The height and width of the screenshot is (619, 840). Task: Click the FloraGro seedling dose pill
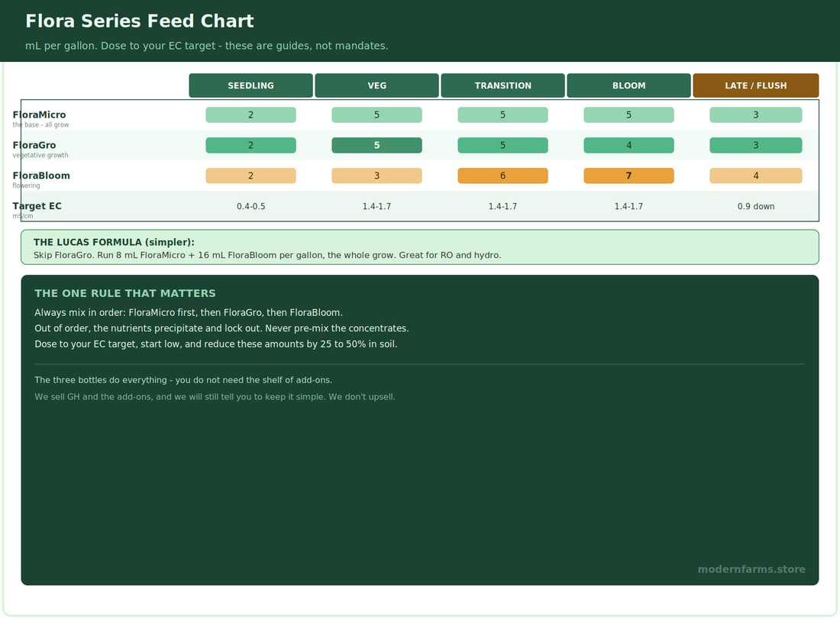click(x=250, y=145)
